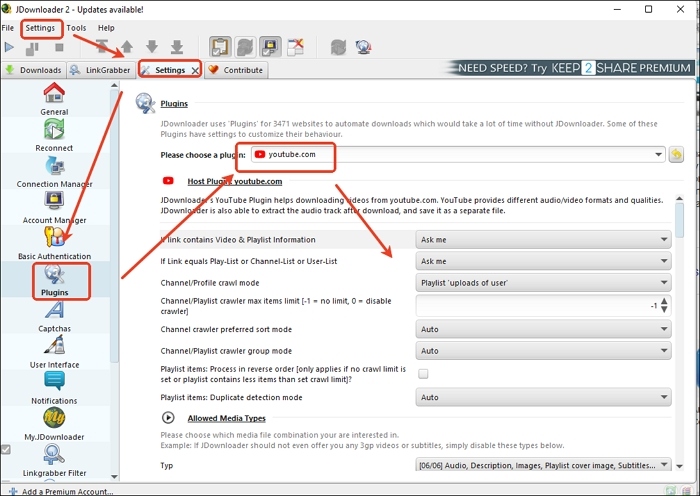Move selection up one position

tap(127, 46)
